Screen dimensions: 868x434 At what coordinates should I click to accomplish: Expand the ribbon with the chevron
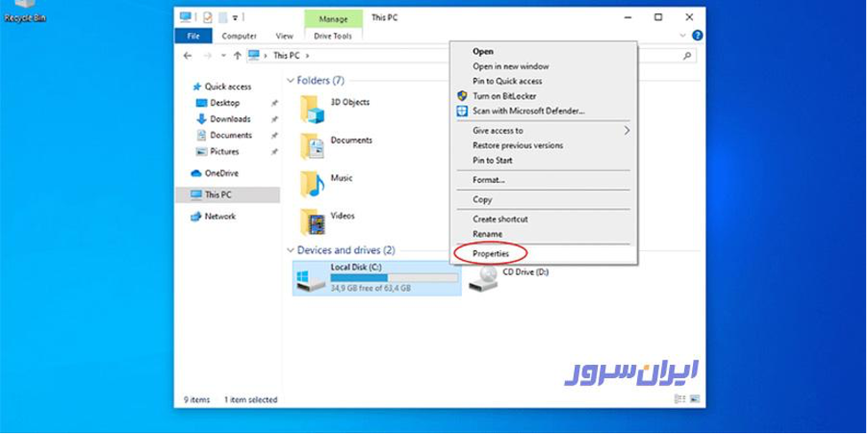682,36
